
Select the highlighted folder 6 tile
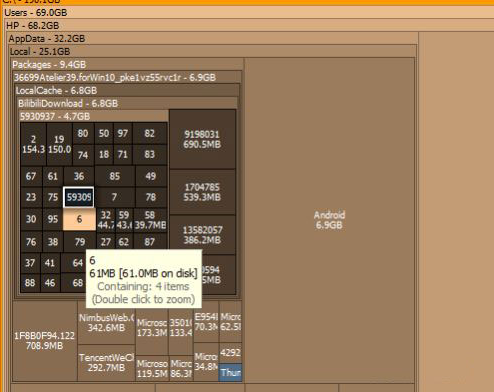tap(79, 219)
